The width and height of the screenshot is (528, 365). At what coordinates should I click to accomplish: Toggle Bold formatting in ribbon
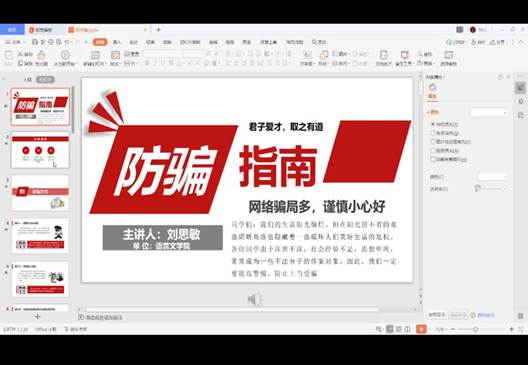click(x=147, y=63)
